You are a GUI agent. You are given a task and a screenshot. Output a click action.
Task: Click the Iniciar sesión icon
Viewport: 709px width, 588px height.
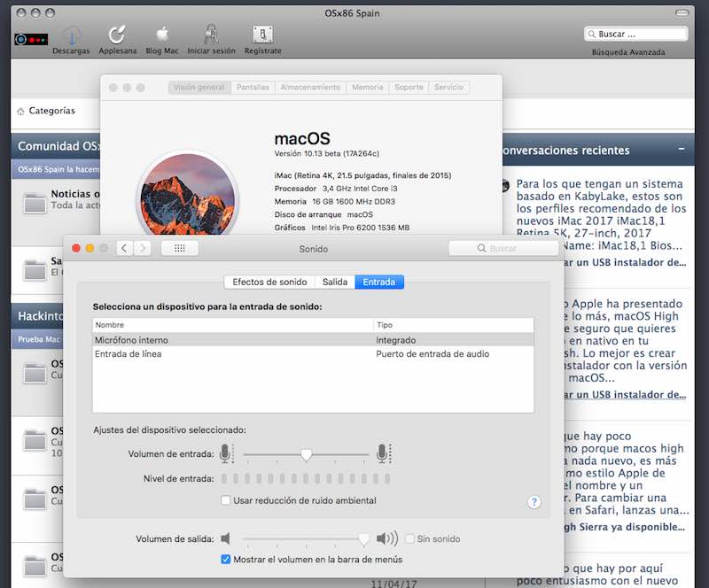click(211, 35)
